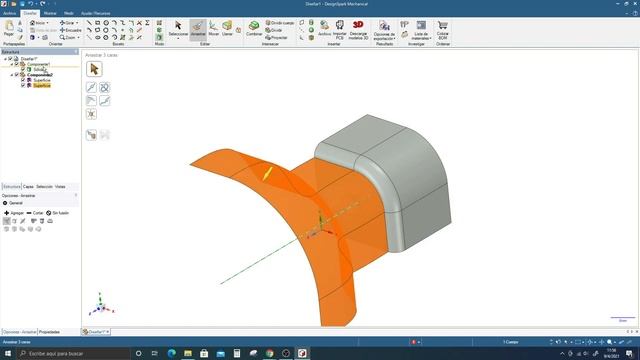This screenshot has width=640, height=360.
Task: Toggle visibility checkbox of Componente1
Action: click(x=17, y=64)
